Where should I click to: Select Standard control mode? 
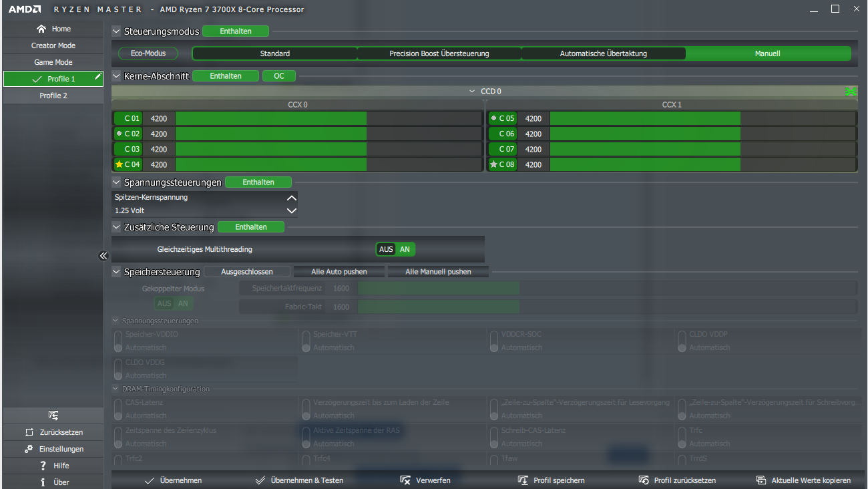(275, 53)
